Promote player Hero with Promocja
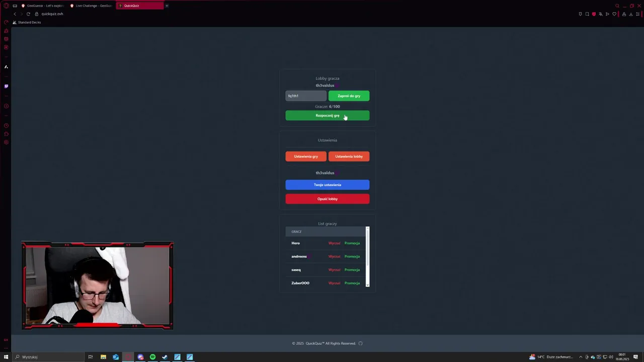The height and width of the screenshot is (362, 644). [352, 243]
